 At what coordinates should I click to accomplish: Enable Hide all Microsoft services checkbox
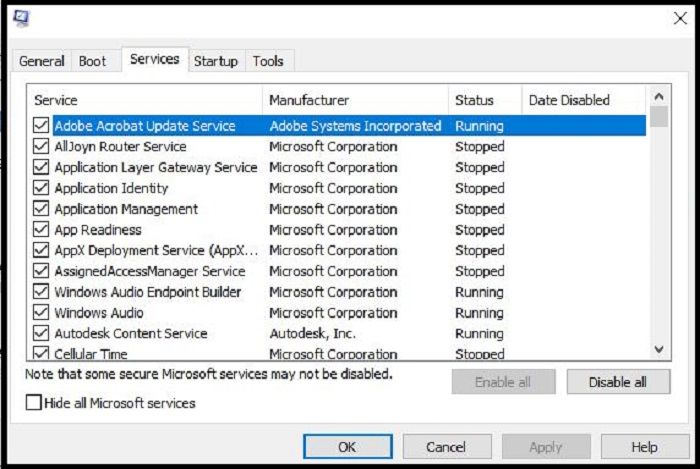click(35, 403)
